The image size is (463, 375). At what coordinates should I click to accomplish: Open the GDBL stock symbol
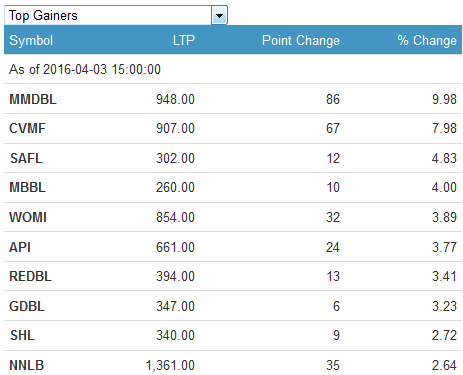27,306
